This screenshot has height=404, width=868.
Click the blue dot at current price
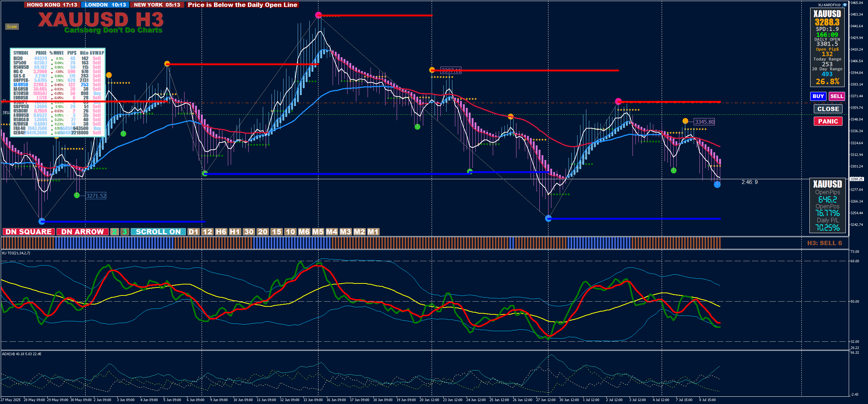pos(717,185)
